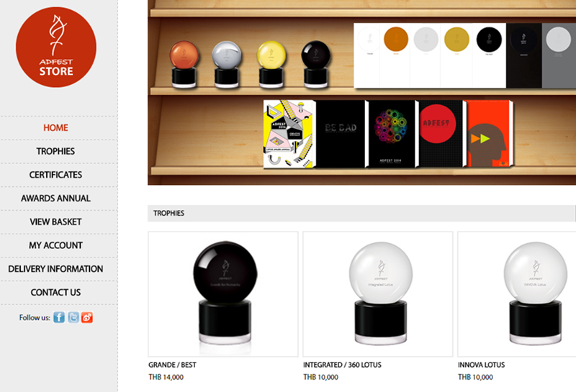Open the BE BAD annual book cover

(x=341, y=134)
